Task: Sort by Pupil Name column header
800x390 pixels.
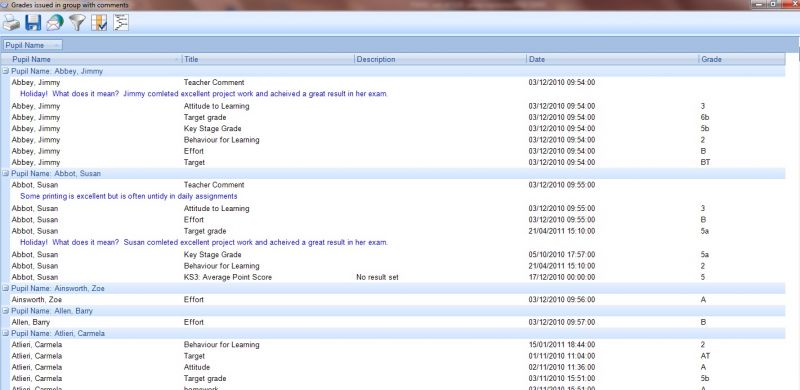Action: [x=92, y=59]
